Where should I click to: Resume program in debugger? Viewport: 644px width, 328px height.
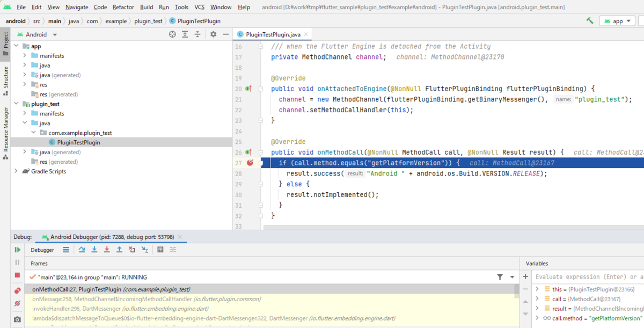pos(17,250)
